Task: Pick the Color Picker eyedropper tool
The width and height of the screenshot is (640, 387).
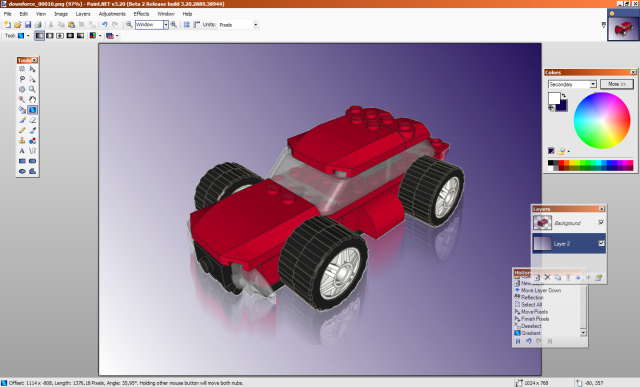Action: click(33, 130)
